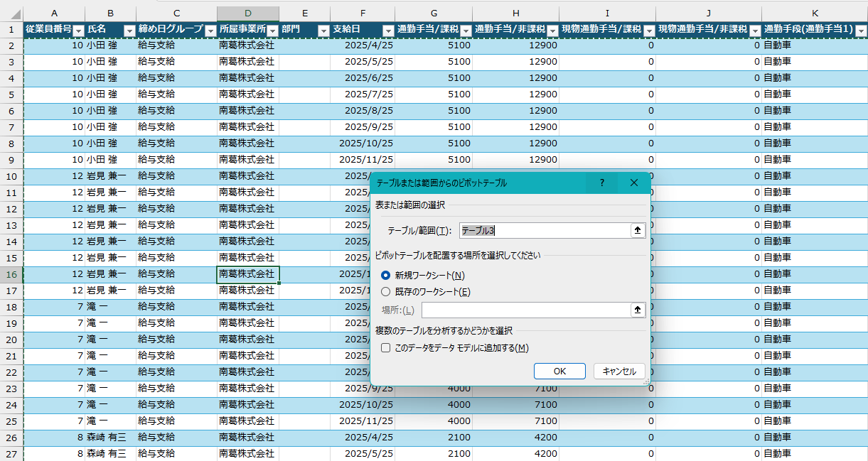Enable このデータをデータ モデルに追加する checkbox
This screenshot has height=461, width=868.
[x=386, y=348]
